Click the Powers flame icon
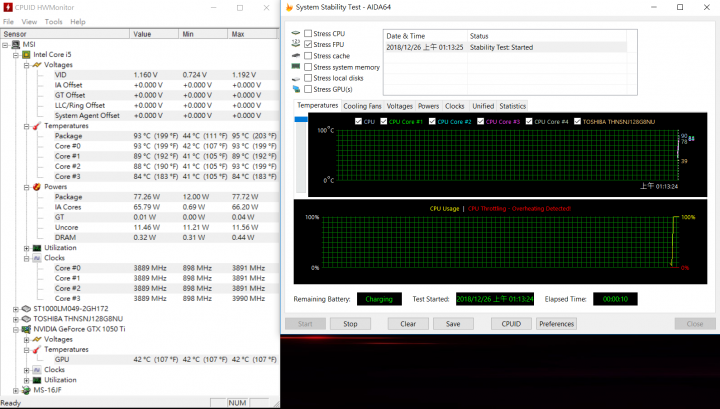Screen dimensions: 720x409 [37, 187]
